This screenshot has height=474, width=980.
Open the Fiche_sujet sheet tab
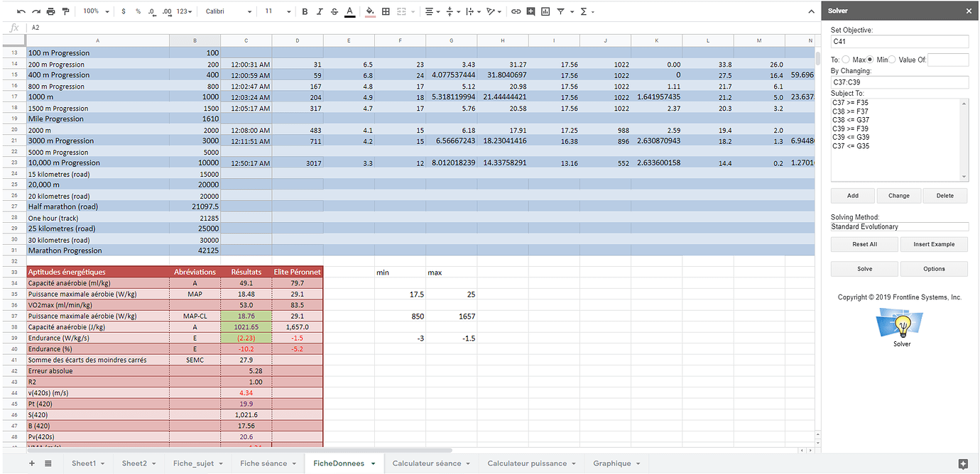(198, 463)
